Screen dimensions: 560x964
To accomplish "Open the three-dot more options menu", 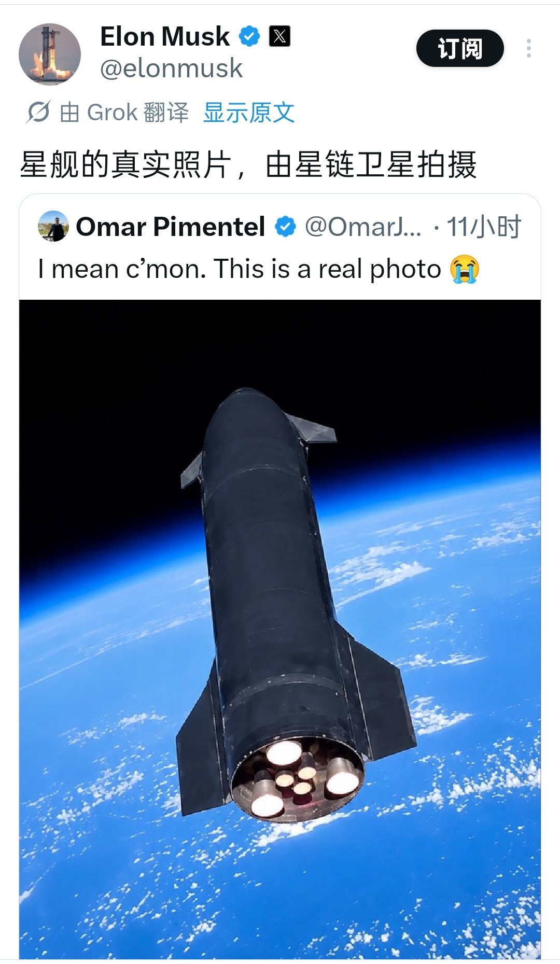I will coord(528,48).
